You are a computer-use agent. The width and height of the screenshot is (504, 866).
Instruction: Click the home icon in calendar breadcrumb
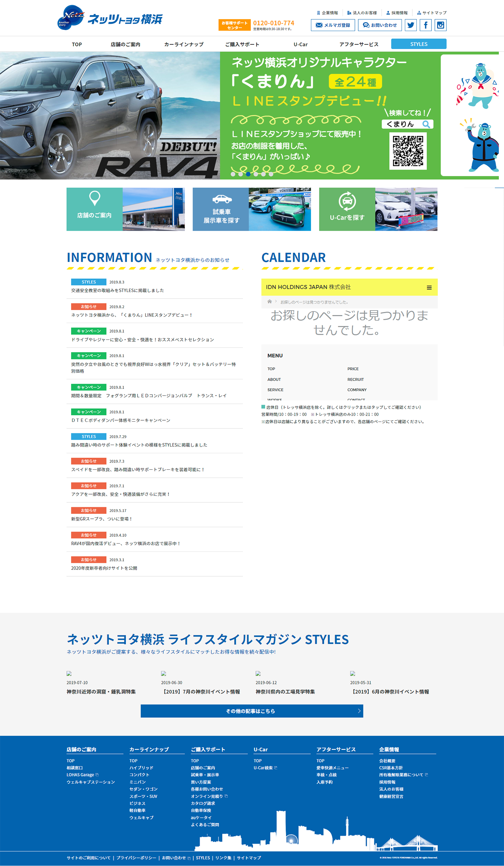point(269,302)
